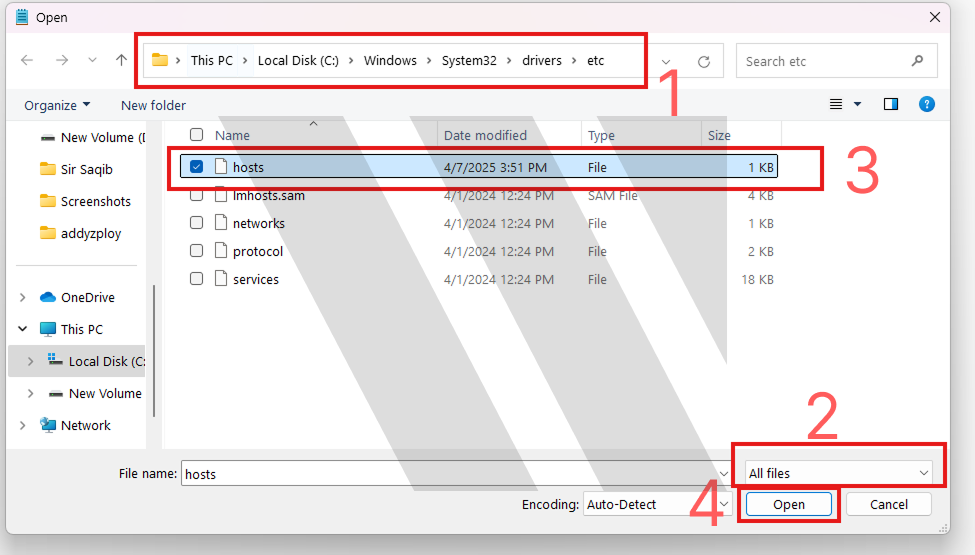The height and width of the screenshot is (555, 975).
Task: Select the lmhosts.sam file name
Action: pyautogui.click(x=269, y=196)
